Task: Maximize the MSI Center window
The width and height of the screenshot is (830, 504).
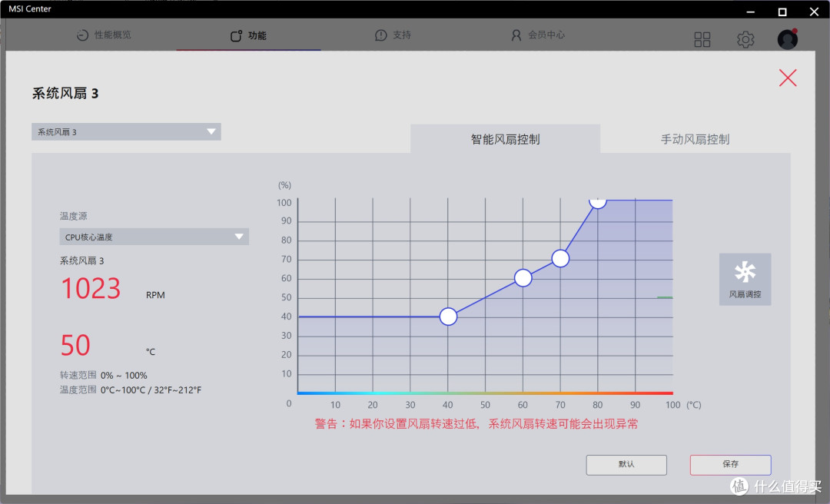Action: tap(782, 12)
